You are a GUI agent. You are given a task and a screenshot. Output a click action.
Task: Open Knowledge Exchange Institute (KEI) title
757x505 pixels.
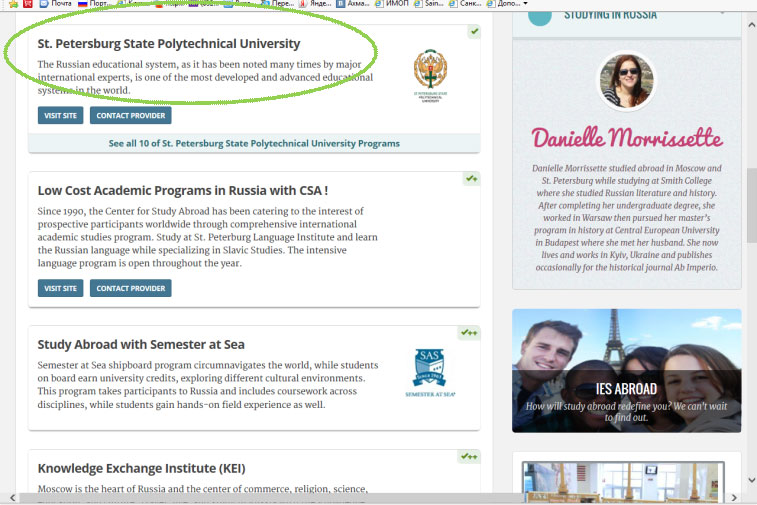click(141, 468)
